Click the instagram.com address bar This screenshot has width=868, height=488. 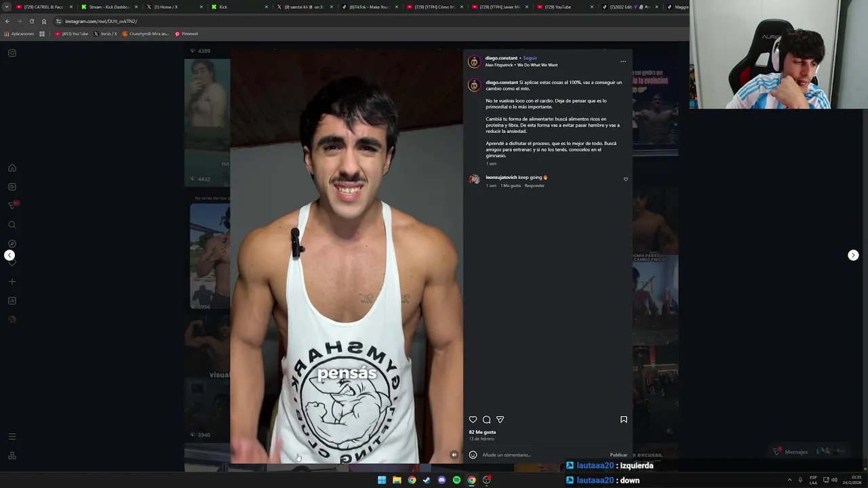pos(366,21)
